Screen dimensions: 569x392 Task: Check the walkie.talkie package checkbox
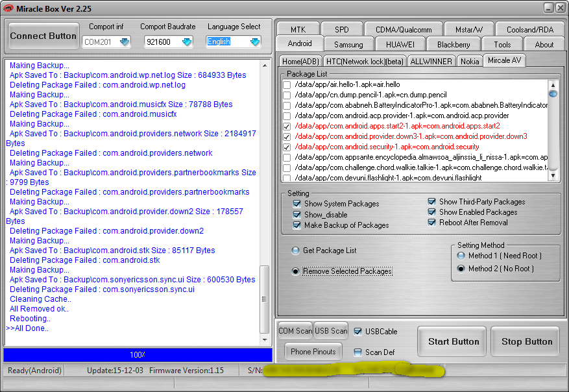pyautogui.click(x=287, y=167)
